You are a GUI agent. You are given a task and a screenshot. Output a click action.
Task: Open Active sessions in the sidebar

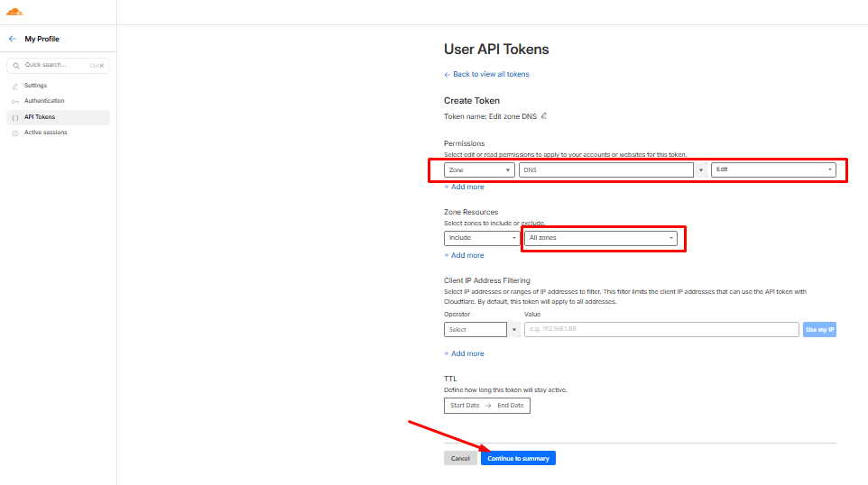tap(45, 133)
